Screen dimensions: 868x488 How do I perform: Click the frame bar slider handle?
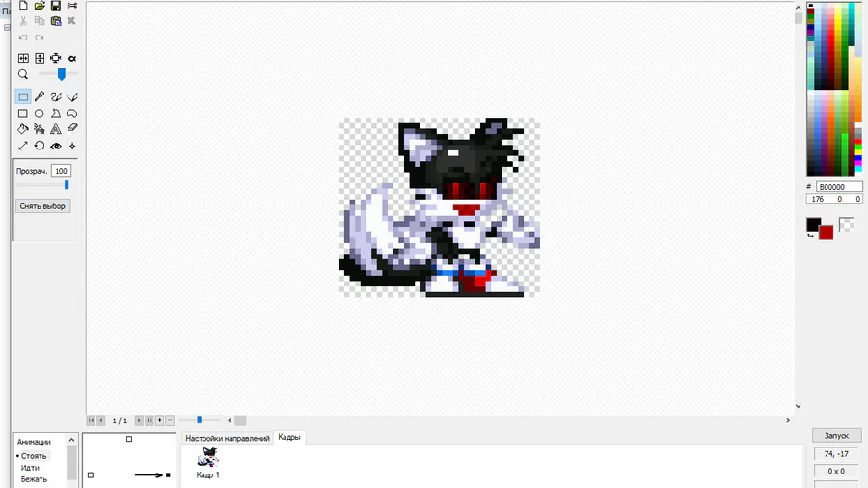[x=200, y=420]
